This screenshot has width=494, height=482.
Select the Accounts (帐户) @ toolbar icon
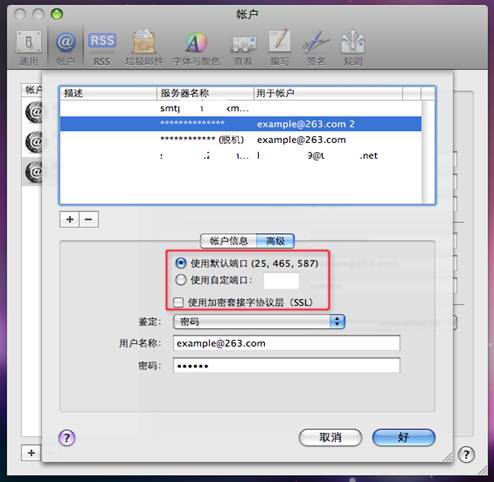pyautogui.click(x=65, y=47)
